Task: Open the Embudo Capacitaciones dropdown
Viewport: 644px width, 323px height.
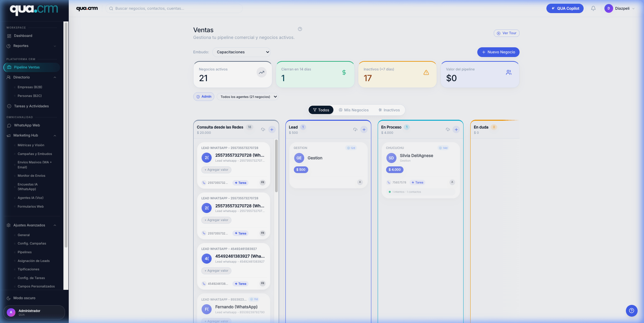Action: tap(241, 52)
